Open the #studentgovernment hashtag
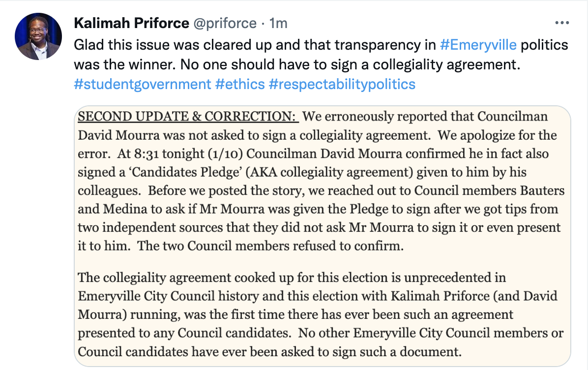 click(x=142, y=84)
